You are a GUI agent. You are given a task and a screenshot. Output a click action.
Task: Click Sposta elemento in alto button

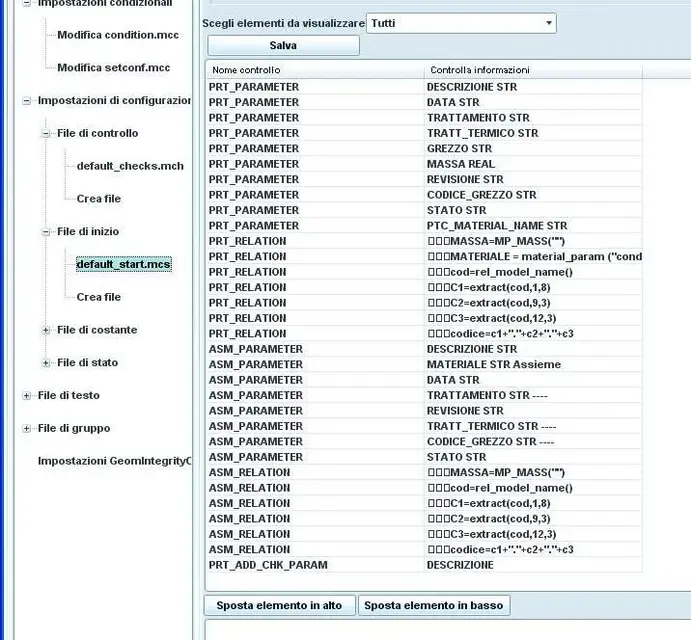click(279, 605)
